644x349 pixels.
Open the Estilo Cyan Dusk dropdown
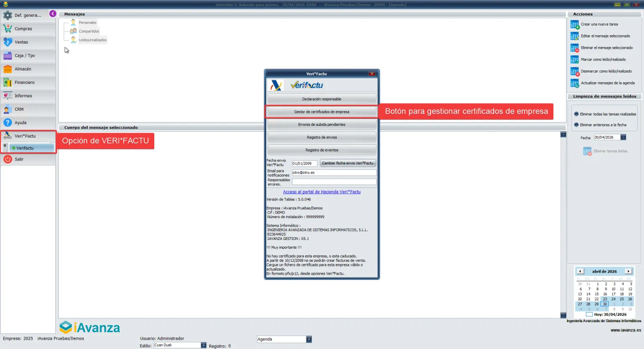pos(203,345)
